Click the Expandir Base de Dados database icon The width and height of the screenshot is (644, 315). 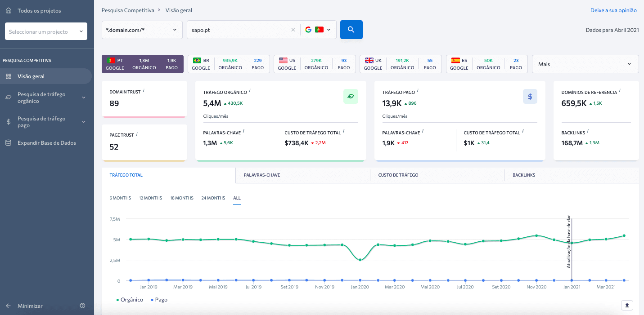tap(9, 142)
